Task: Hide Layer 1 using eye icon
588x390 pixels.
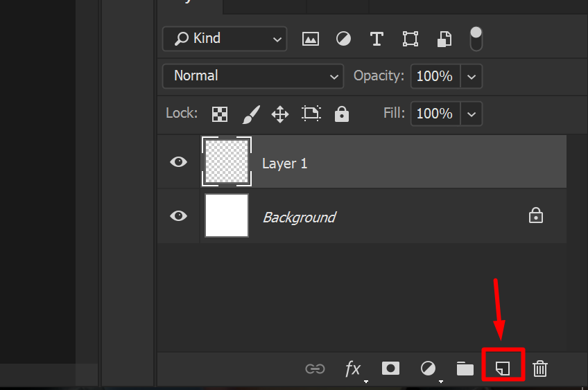Action: point(178,162)
